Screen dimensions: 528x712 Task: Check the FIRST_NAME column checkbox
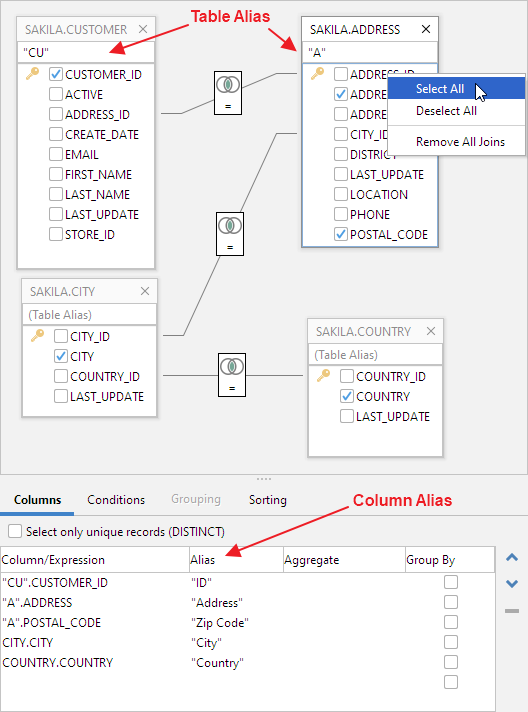coord(56,174)
